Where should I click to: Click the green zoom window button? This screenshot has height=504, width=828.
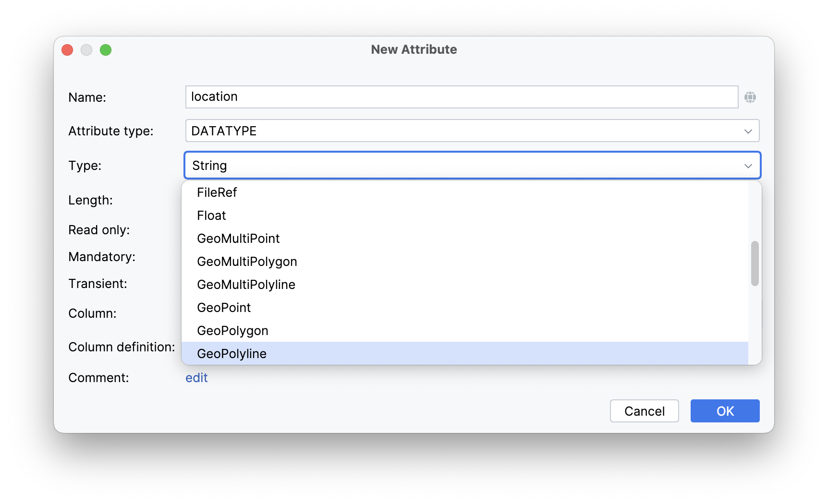(106, 50)
